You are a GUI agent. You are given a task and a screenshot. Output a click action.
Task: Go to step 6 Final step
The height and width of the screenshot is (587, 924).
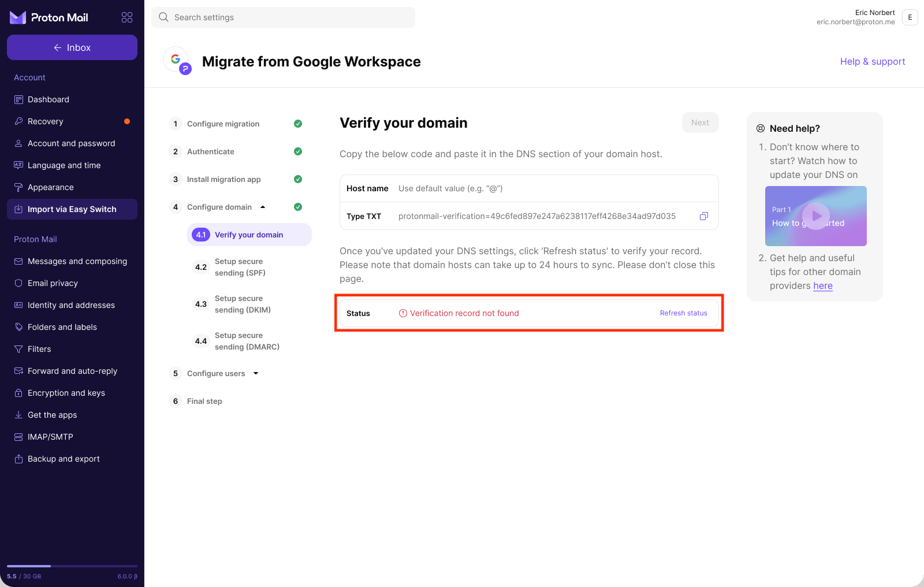[x=196, y=401]
